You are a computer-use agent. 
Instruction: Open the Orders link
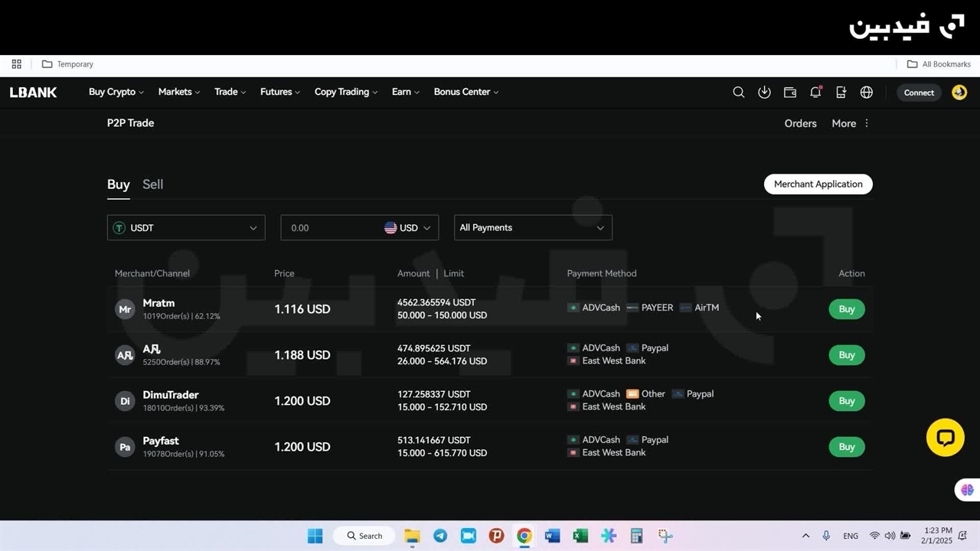point(800,123)
